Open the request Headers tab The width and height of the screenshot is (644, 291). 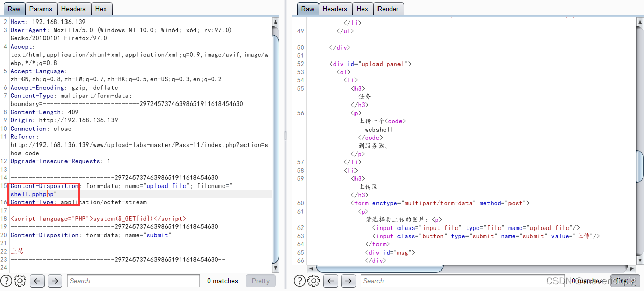coord(74,9)
